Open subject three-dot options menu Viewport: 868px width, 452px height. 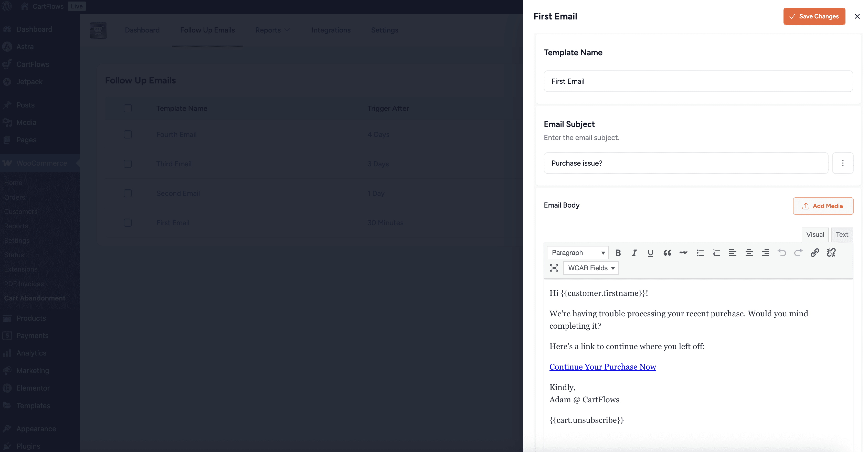click(x=843, y=163)
